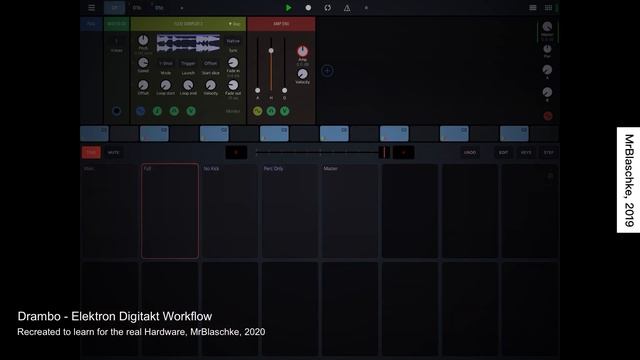Click the send A knob in the right strip
This screenshot has height=360, width=640.
point(547,70)
